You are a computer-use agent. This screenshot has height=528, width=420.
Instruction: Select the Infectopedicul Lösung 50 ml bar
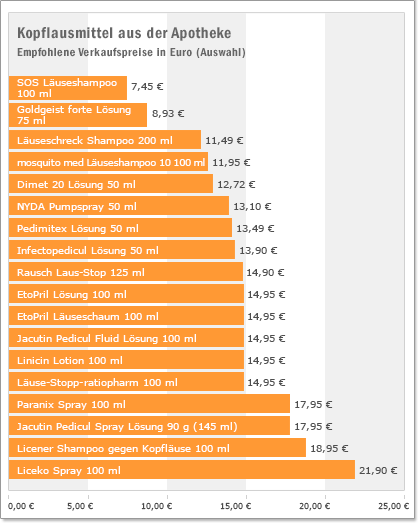pyautogui.click(x=122, y=250)
